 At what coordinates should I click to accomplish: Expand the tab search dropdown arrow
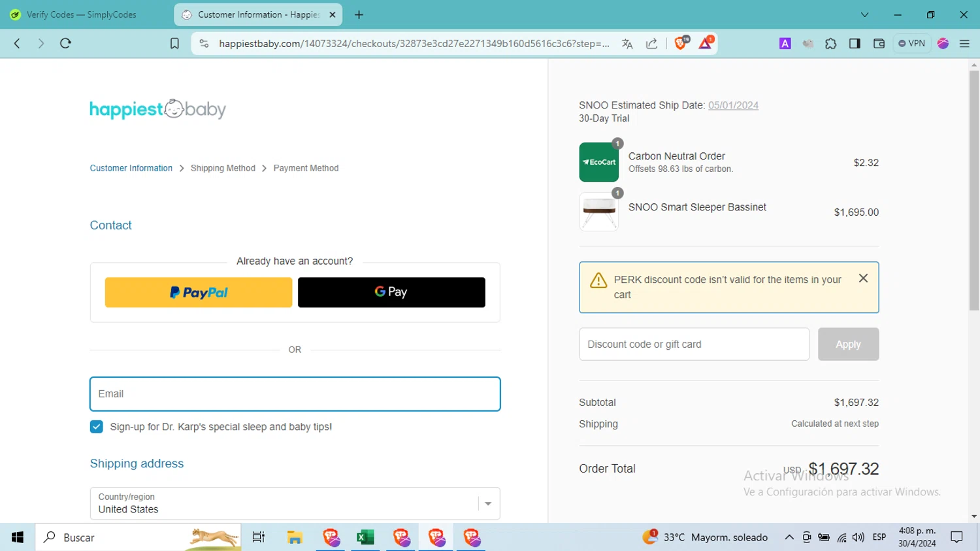point(864,14)
